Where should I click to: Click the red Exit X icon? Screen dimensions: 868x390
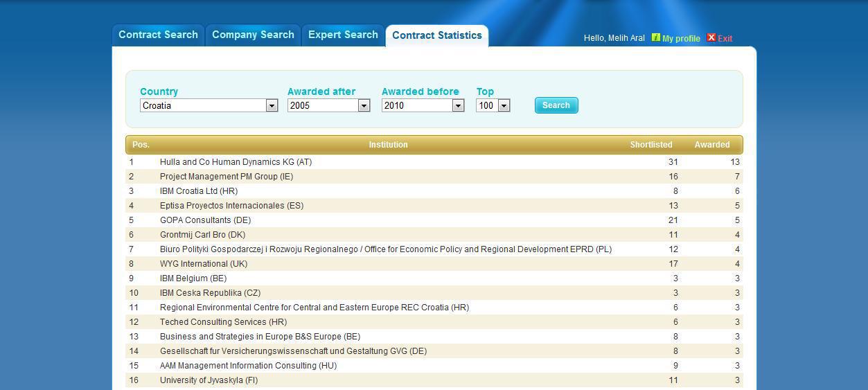711,37
